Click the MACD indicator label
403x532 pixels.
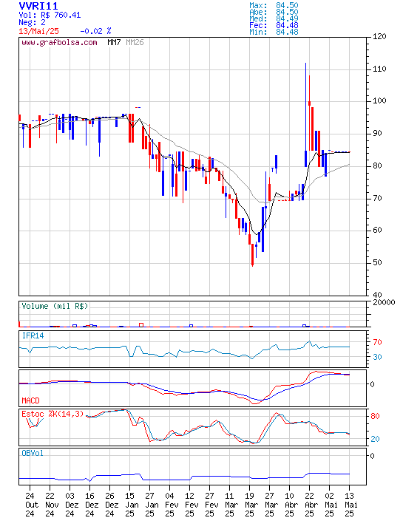click(30, 400)
